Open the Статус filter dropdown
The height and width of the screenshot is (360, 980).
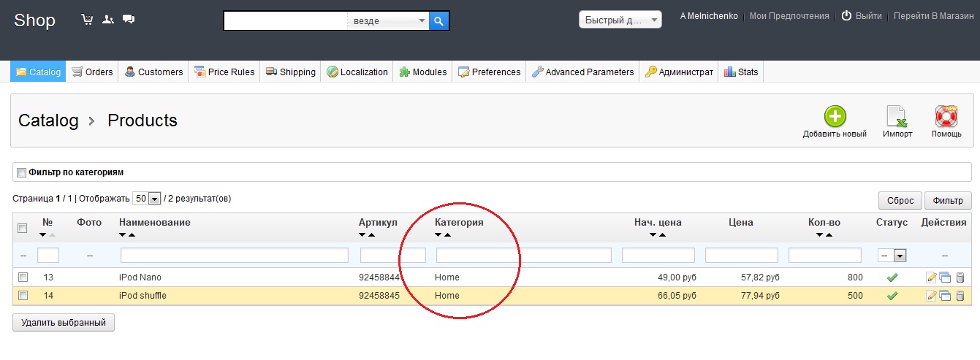click(892, 256)
